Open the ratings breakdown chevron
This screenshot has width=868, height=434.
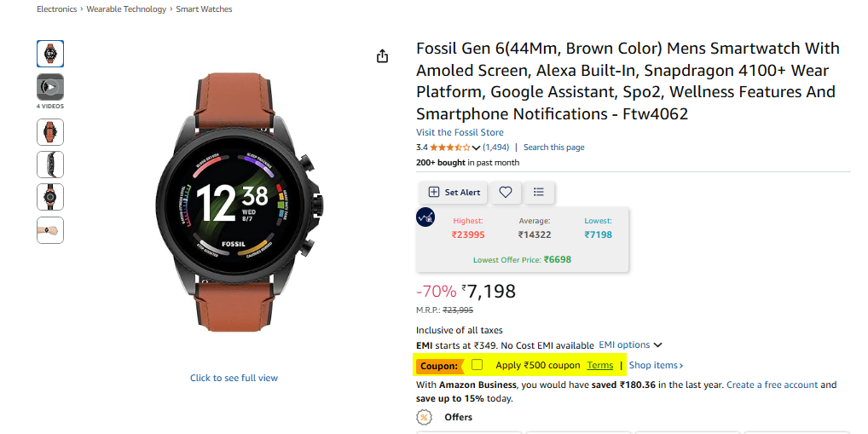[x=476, y=148]
